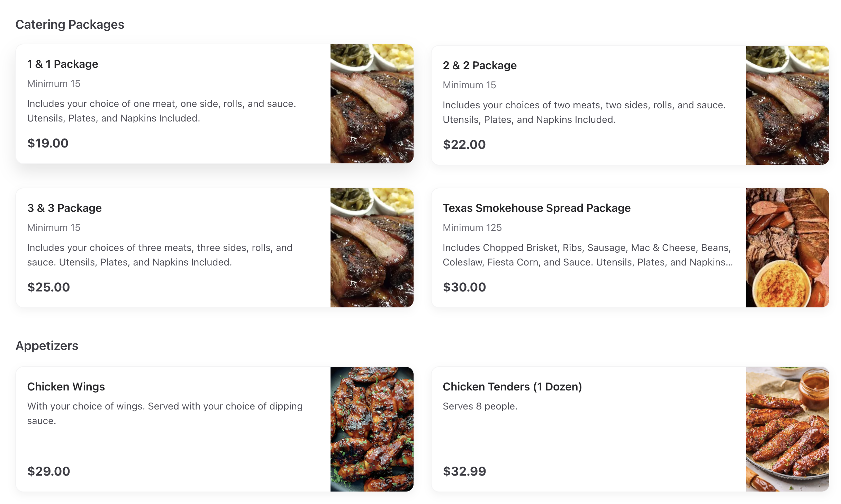Click the $19.00 price label
The height and width of the screenshot is (504, 841).
click(48, 143)
